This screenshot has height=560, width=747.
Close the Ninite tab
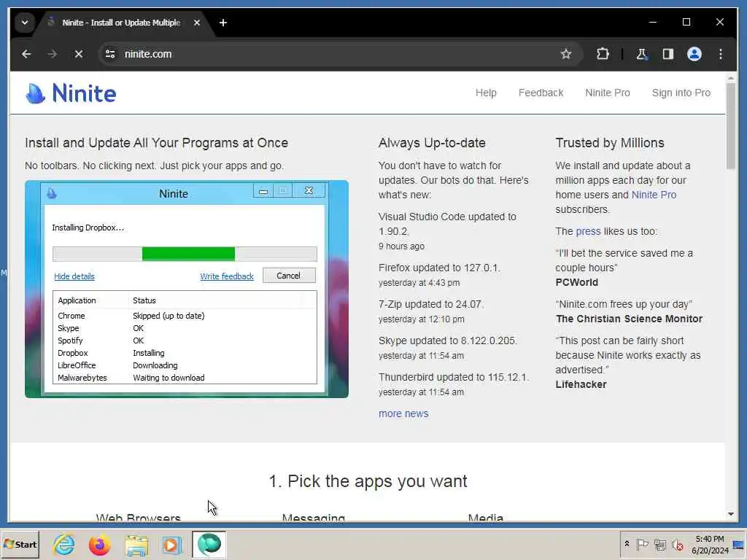[197, 23]
